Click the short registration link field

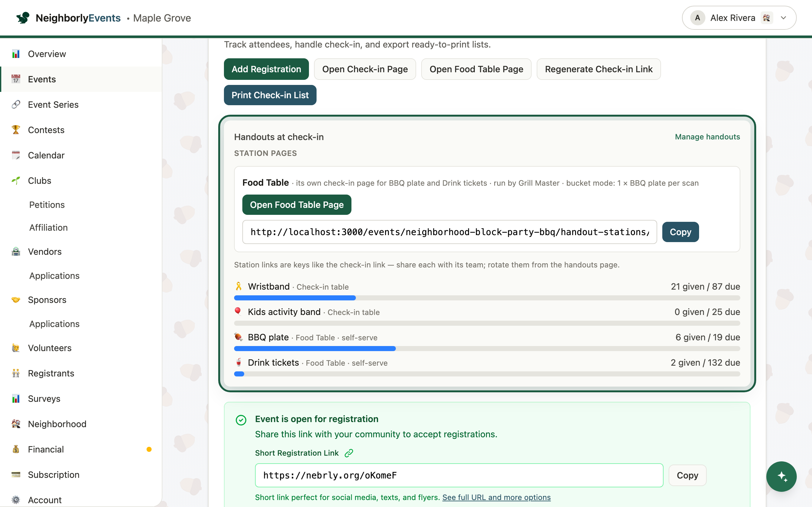(459, 475)
